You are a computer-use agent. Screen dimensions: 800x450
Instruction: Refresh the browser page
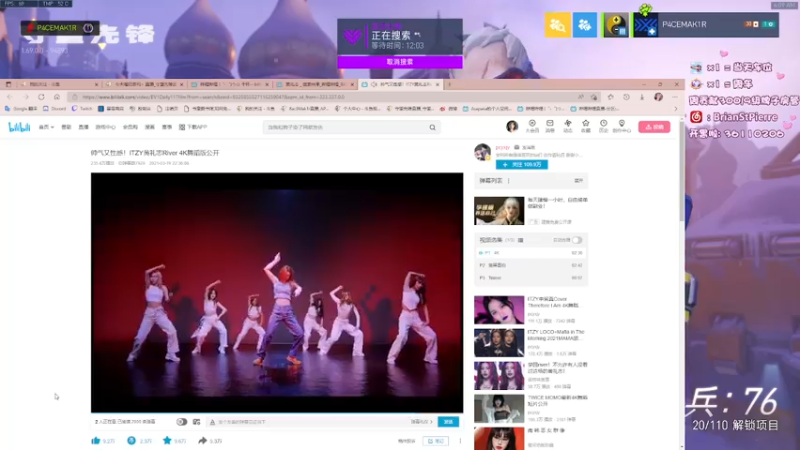click(x=41, y=97)
